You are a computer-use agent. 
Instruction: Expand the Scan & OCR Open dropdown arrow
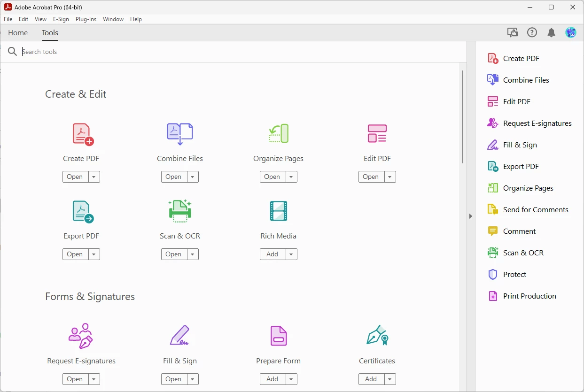pos(193,254)
